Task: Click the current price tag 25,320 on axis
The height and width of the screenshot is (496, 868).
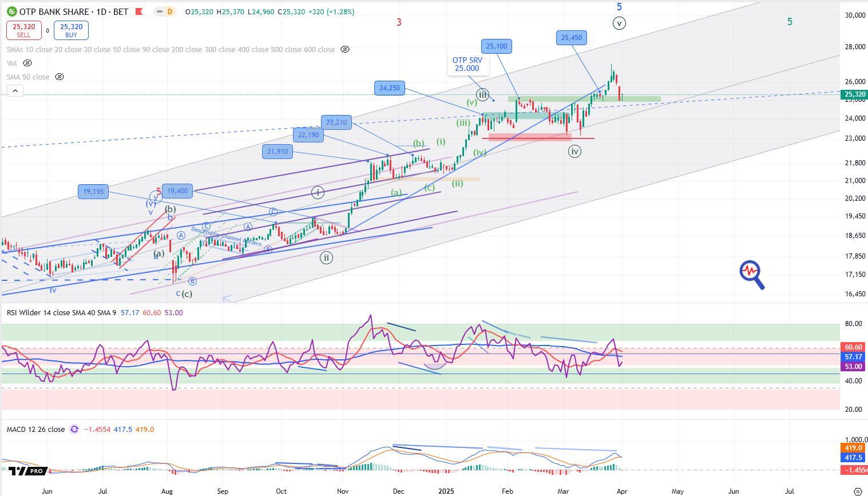Action: (854, 94)
